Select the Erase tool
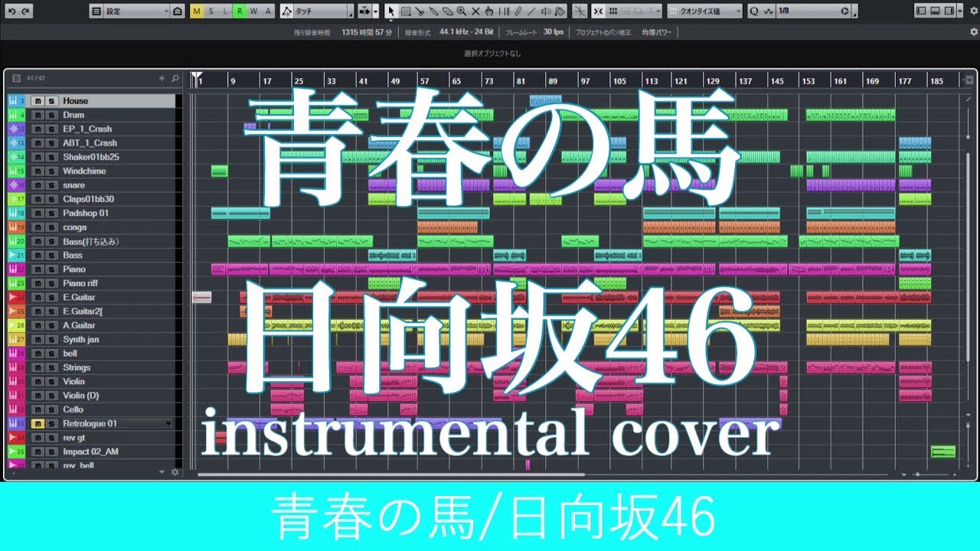Image resolution: width=980 pixels, height=551 pixels. 447,11
